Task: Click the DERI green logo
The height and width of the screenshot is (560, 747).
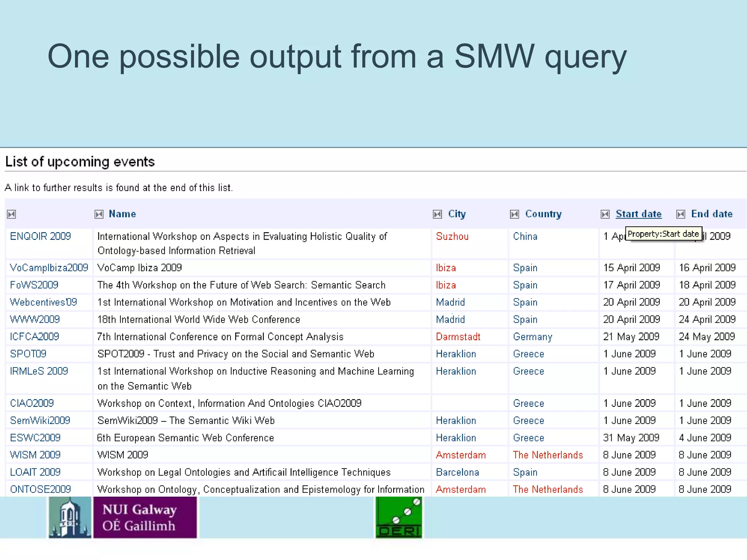Action: click(x=399, y=517)
